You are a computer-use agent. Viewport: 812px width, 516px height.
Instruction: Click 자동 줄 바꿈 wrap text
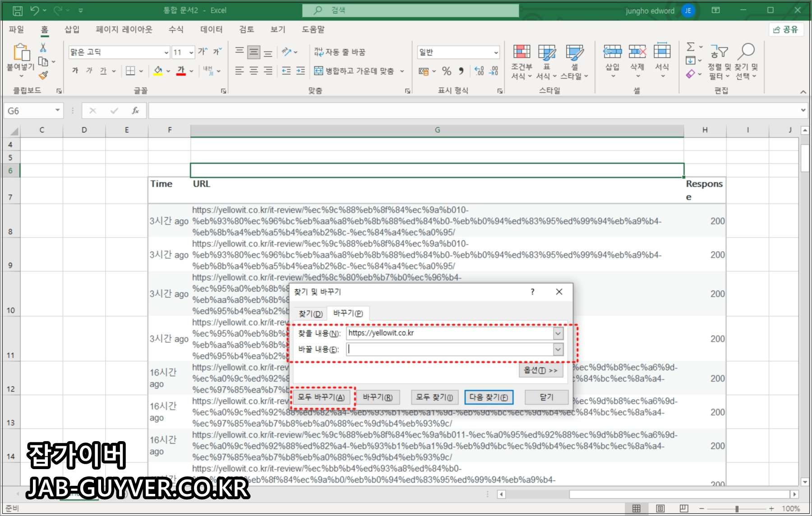click(340, 52)
